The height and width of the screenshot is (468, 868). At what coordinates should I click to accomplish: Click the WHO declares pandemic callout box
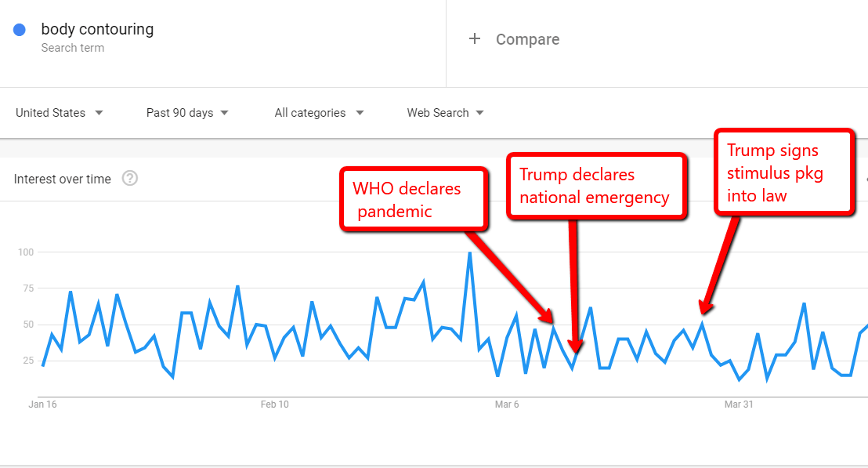click(414, 199)
